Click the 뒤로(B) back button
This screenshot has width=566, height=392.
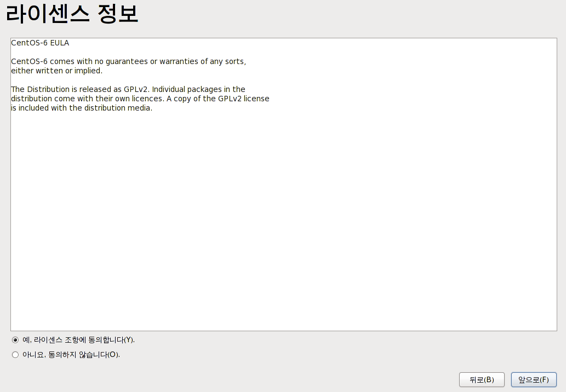coord(482,380)
